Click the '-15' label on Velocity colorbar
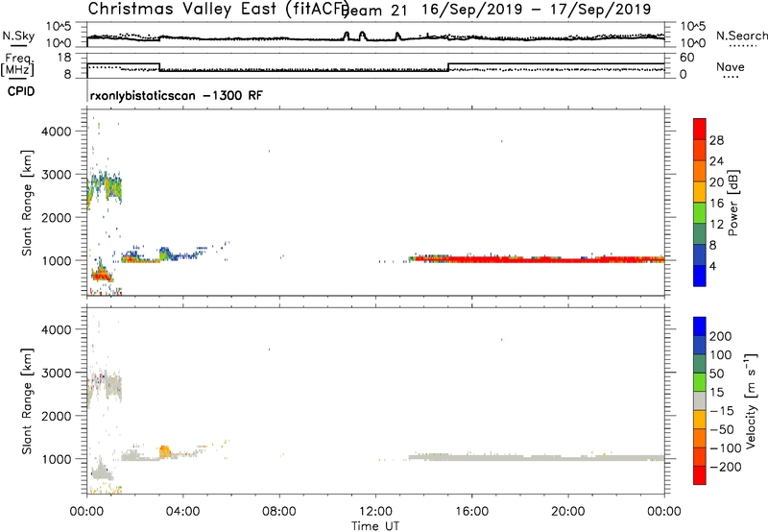Image resolution: width=768 pixels, height=532 pixels. (722, 411)
